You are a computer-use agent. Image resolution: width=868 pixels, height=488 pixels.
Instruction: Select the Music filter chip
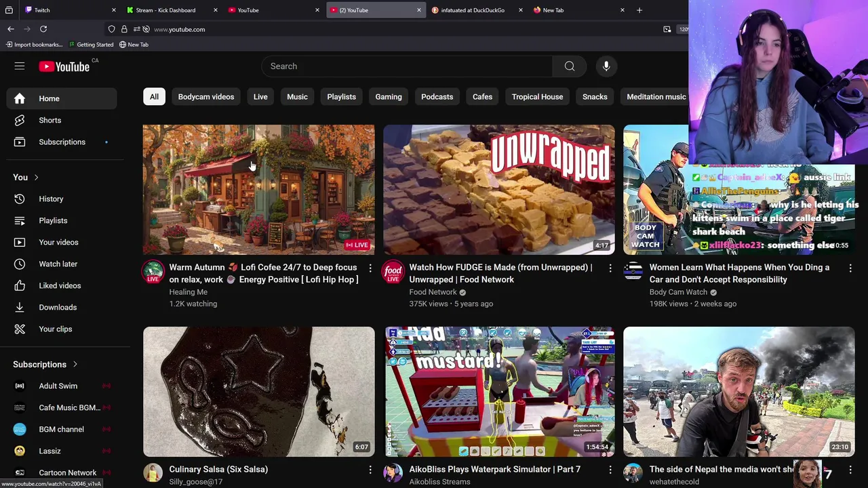[x=297, y=97]
